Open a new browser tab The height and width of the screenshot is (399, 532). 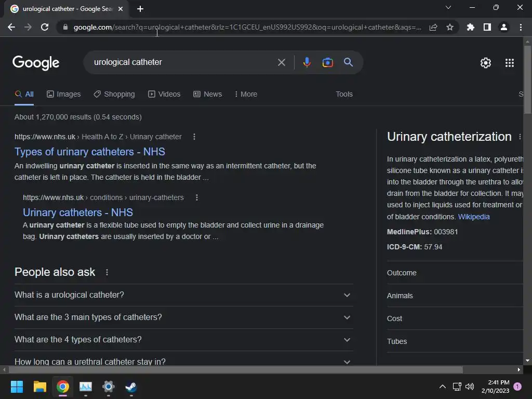pyautogui.click(x=140, y=9)
